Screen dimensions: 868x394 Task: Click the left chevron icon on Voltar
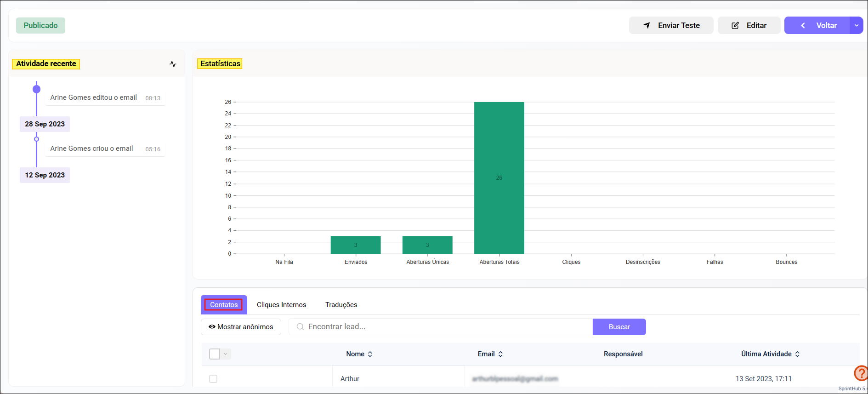click(x=803, y=25)
